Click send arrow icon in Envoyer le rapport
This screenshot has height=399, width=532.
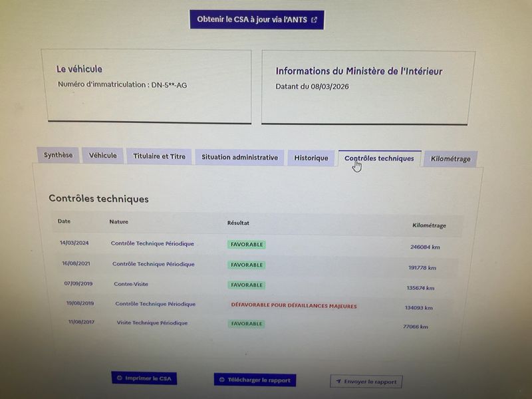pyautogui.click(x=338, y=381)
